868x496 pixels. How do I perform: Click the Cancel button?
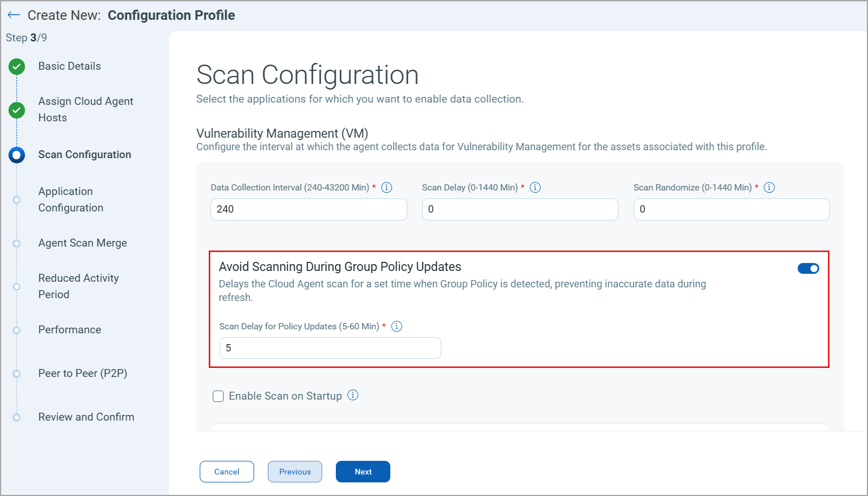pos(227,472)
